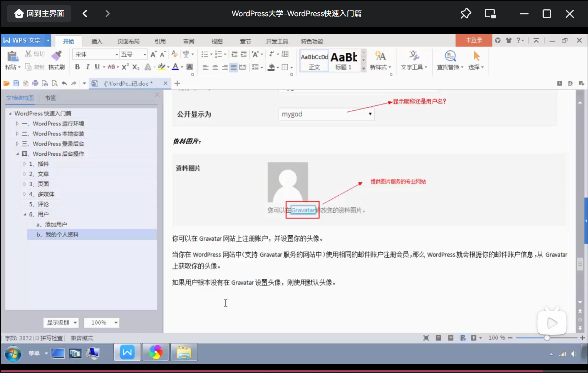
Task: Click the video play button overlay
Action: coord(552,323)
